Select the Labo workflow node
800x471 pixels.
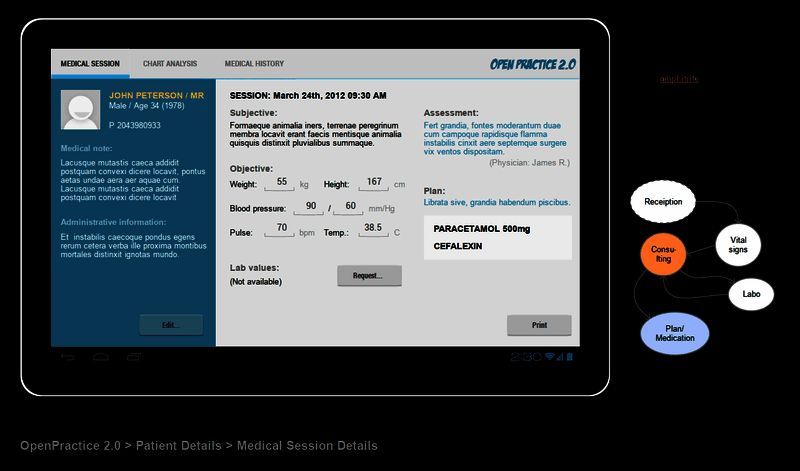pos(751,294)
